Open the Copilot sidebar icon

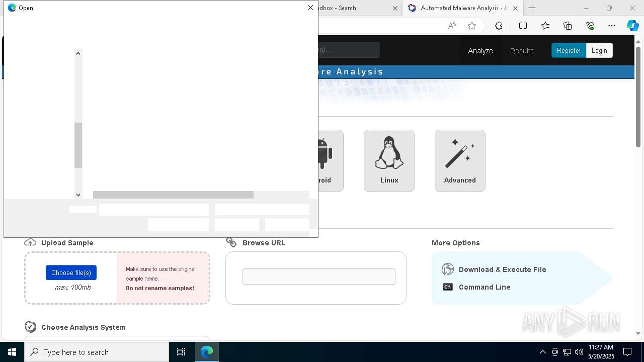click(x=632, y=26)
